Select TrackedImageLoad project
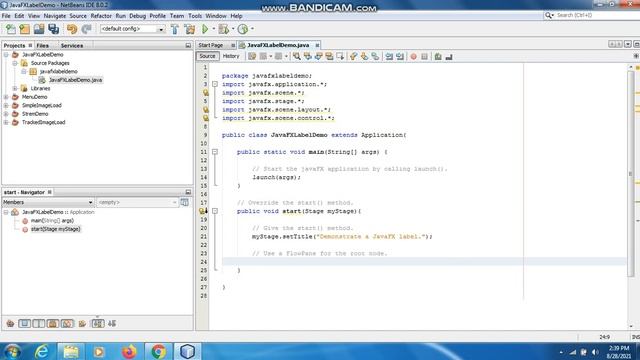The image size is (640, 360). point(44,122)
